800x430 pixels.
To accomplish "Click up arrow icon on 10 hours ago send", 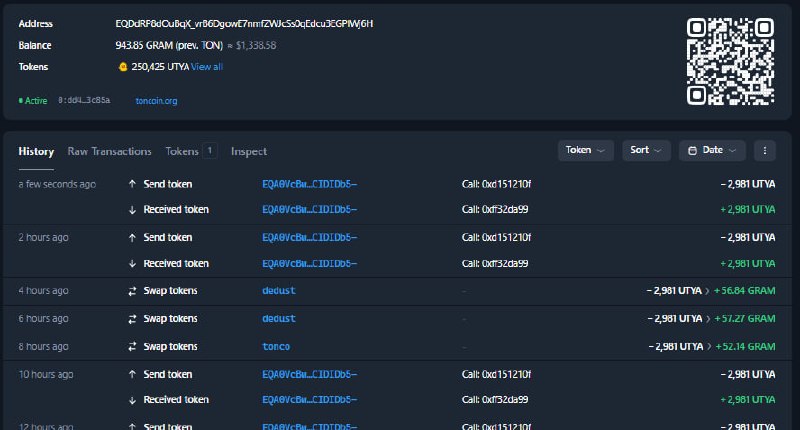I will (132, 374).
